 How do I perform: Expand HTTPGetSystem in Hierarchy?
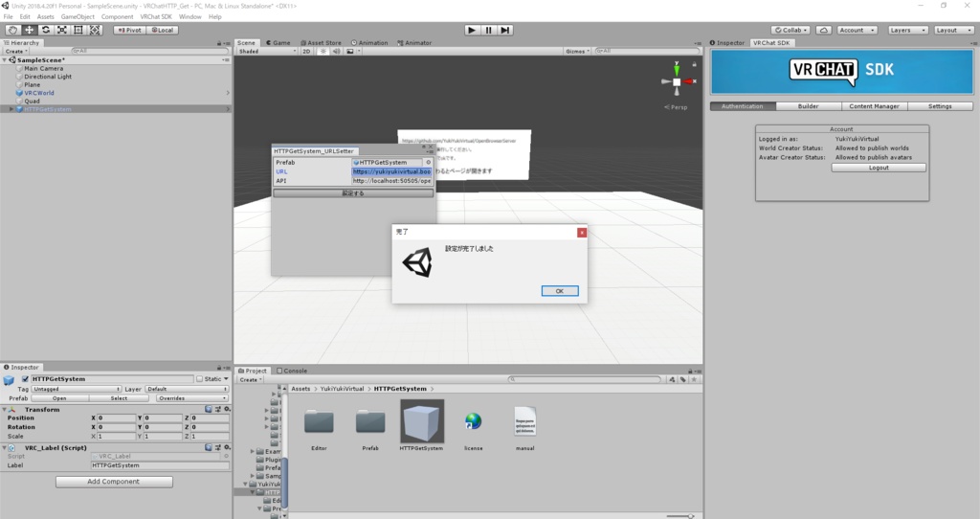[x=11, y=109]
